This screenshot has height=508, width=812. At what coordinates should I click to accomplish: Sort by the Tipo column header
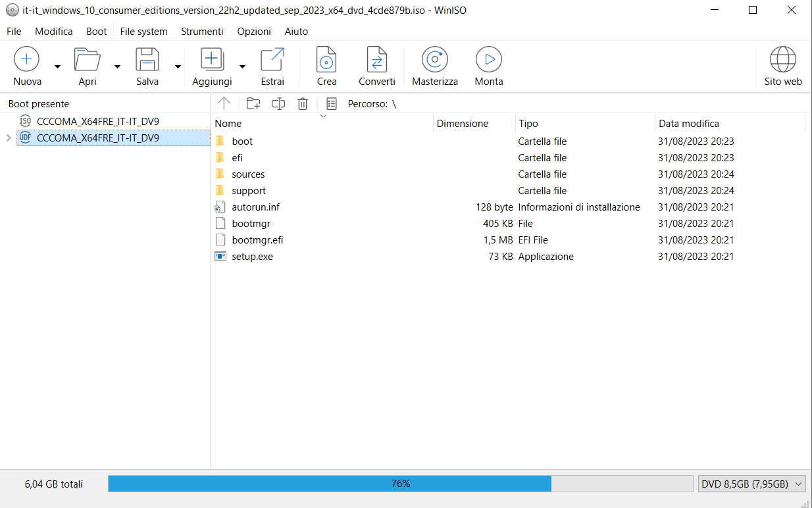[585, 123]
